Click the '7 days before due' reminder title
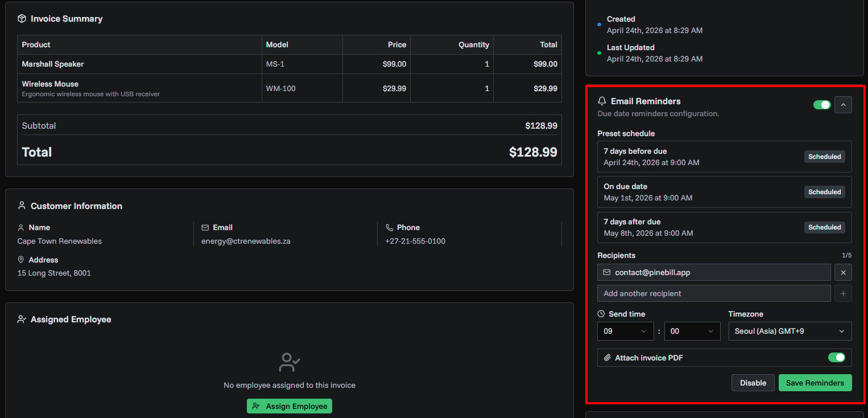Image resolution: width=868 pixels, height=418 pixels. (x=635, y=151)
